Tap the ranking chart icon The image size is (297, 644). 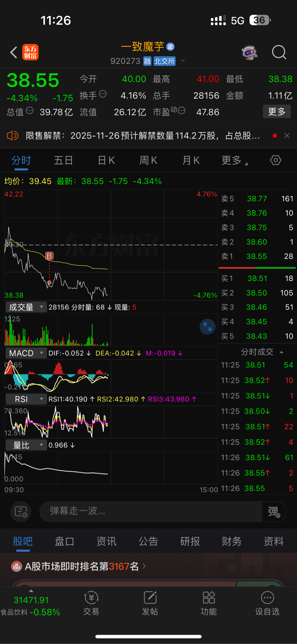17,566
